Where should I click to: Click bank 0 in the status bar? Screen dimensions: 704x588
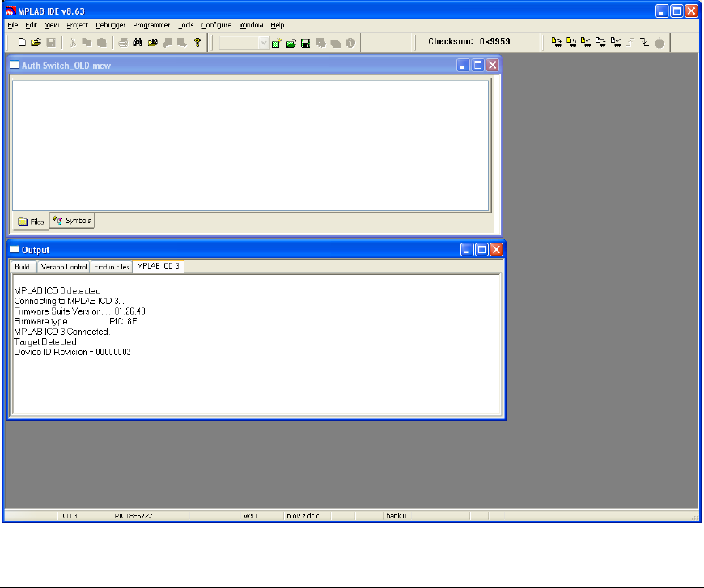click(x=396, y=516)
